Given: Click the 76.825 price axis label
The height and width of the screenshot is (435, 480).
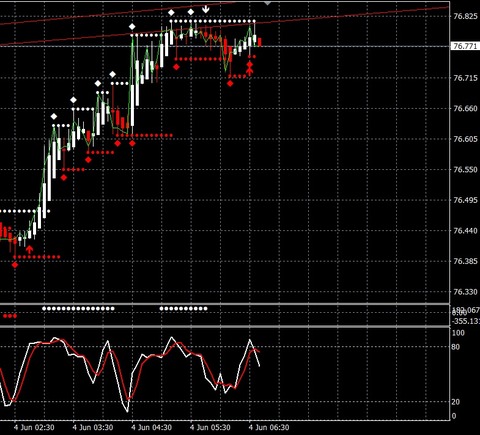Looking at the screenshot, I should [466, 16].
